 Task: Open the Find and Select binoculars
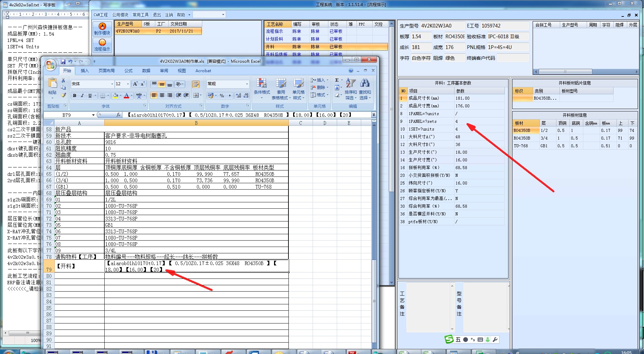(365, 83)
